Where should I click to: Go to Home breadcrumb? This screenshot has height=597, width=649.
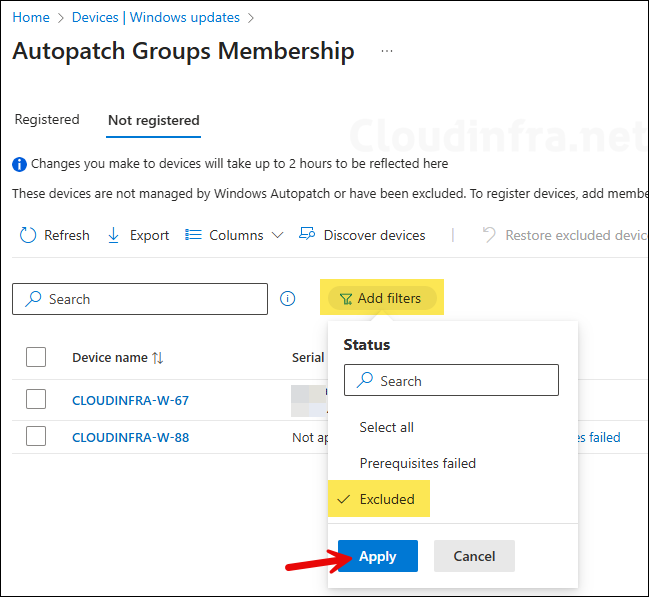click(x=31, y=17)
